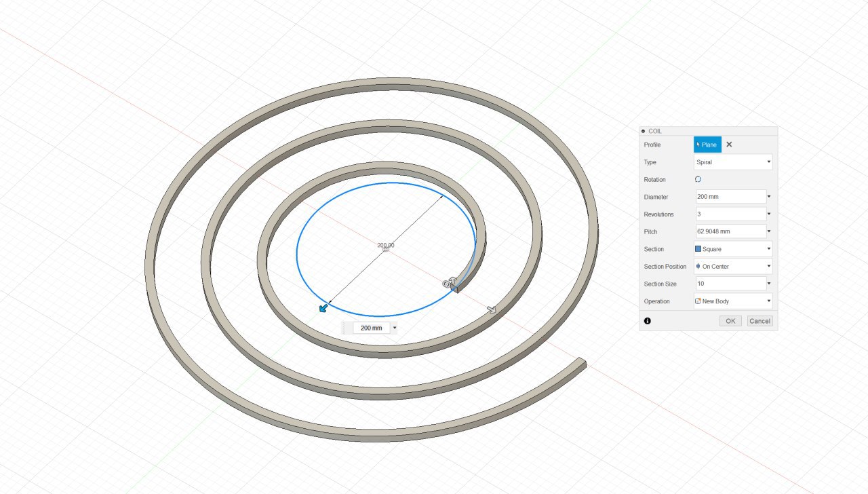Click the Plane profile selection button
This screenshot has height=494, width=868.
point(707,145)
